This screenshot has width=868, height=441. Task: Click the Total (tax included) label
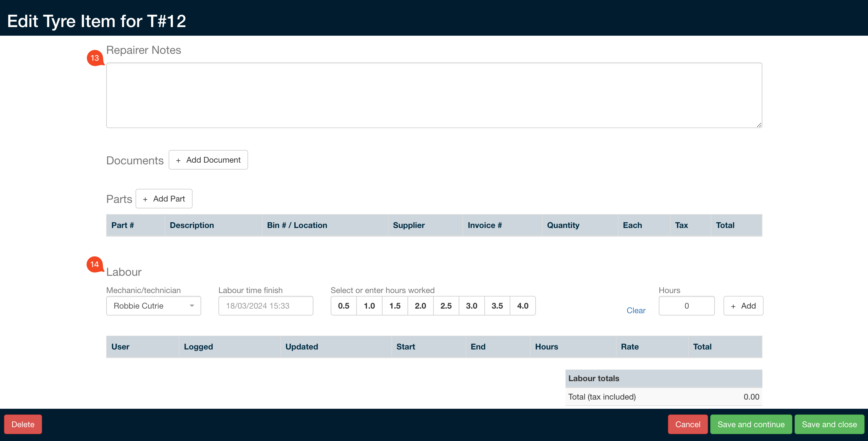[x=602, y=397]
